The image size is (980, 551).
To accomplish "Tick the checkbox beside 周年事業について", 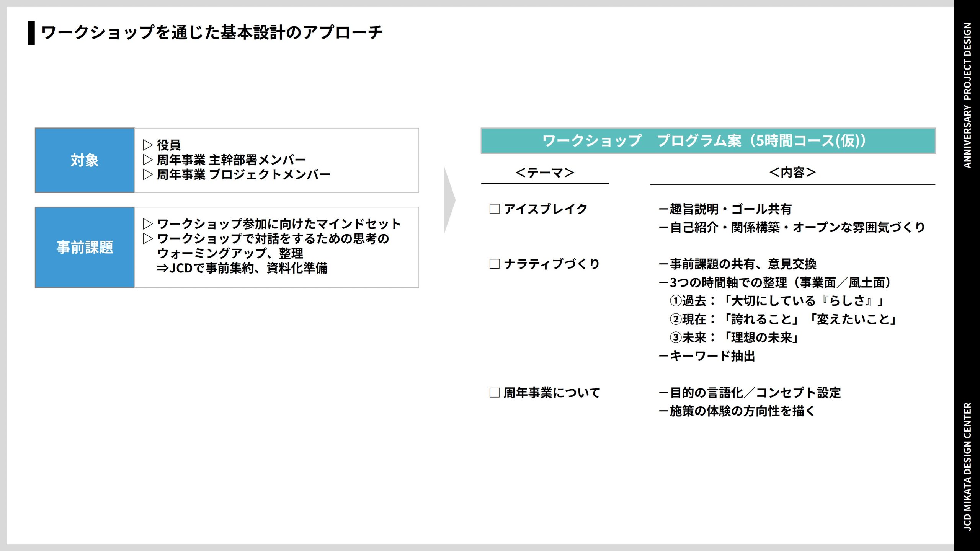I will [x=494, y=393].
